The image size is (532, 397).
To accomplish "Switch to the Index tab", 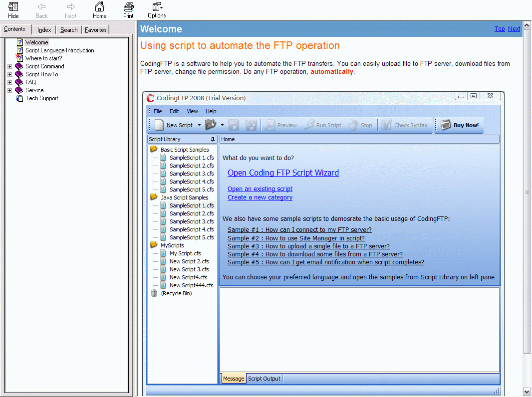I will tap(44, 29).
